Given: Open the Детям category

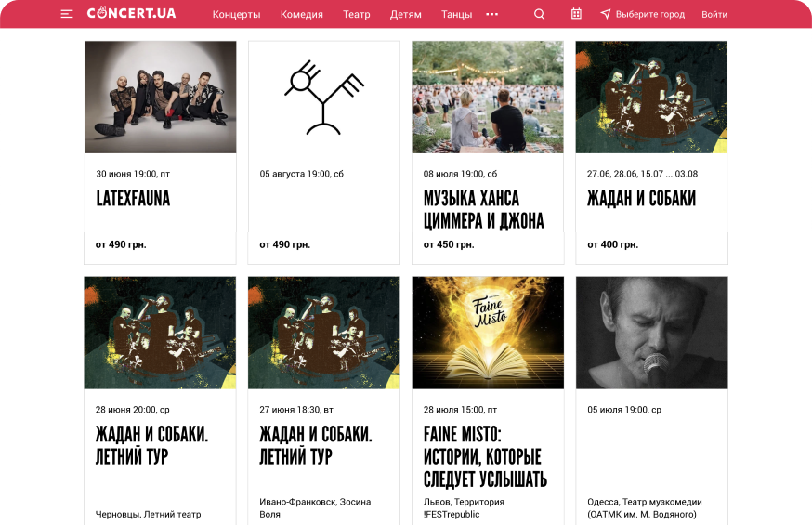Looking at the screenshot, I should [405, 15].
